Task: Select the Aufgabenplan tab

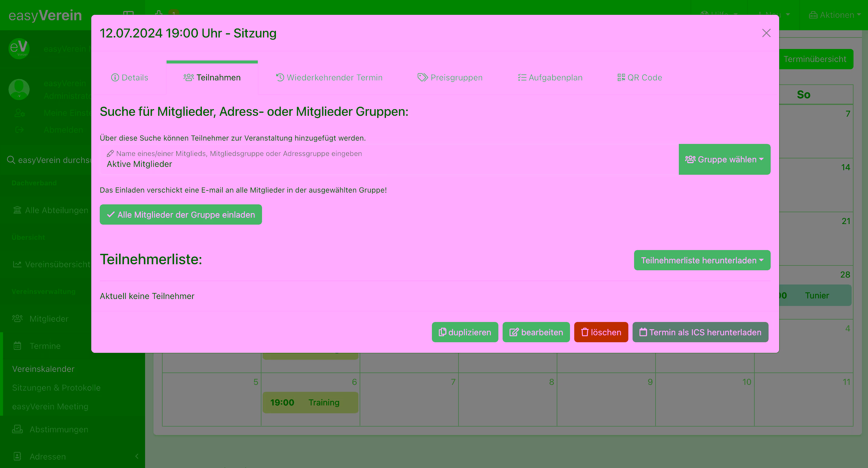Action: pos(550,78)
